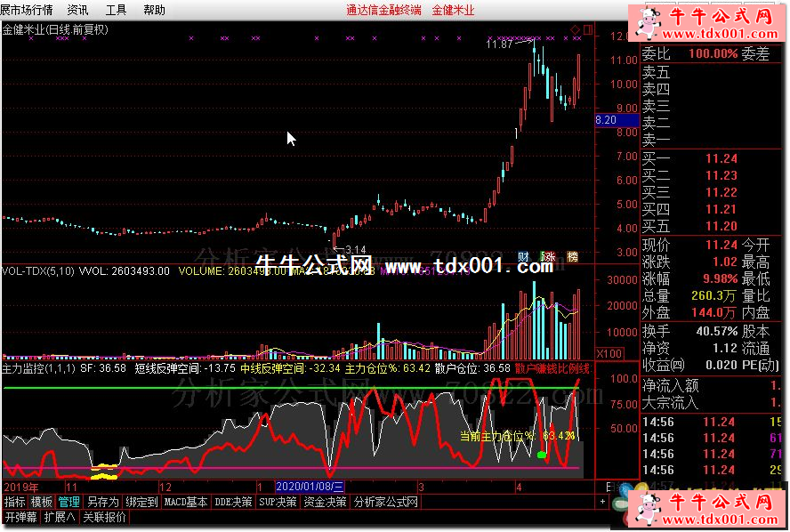This screenshot has height=532, width=790.
Task: Click the 2020/01/08/三 date label
Action: tap(310, 486)
